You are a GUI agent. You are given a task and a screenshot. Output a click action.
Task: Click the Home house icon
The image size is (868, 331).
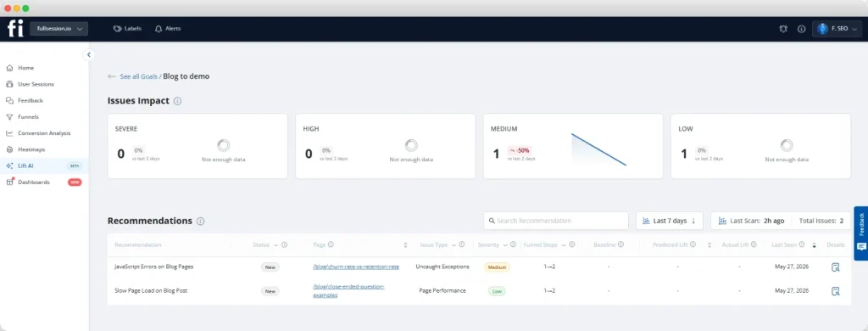(x=9, y=68)
